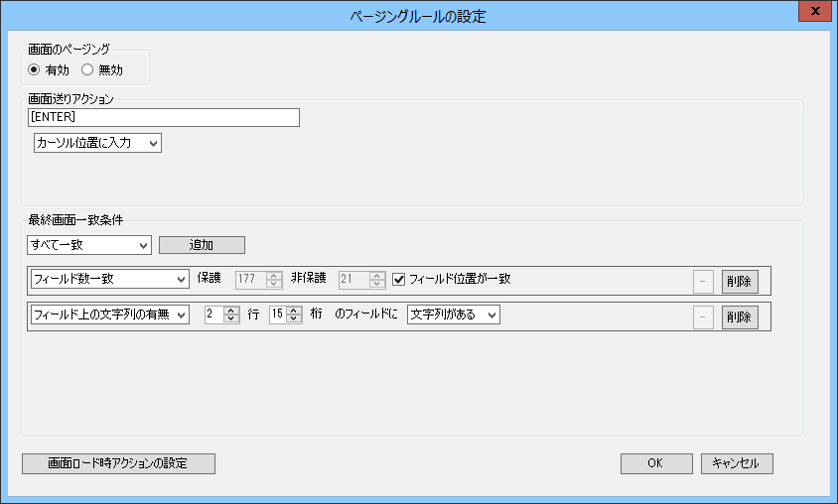Click the 行 number field showing 2
Viewport: 838px width, 504px height.
tap(214, 315)
